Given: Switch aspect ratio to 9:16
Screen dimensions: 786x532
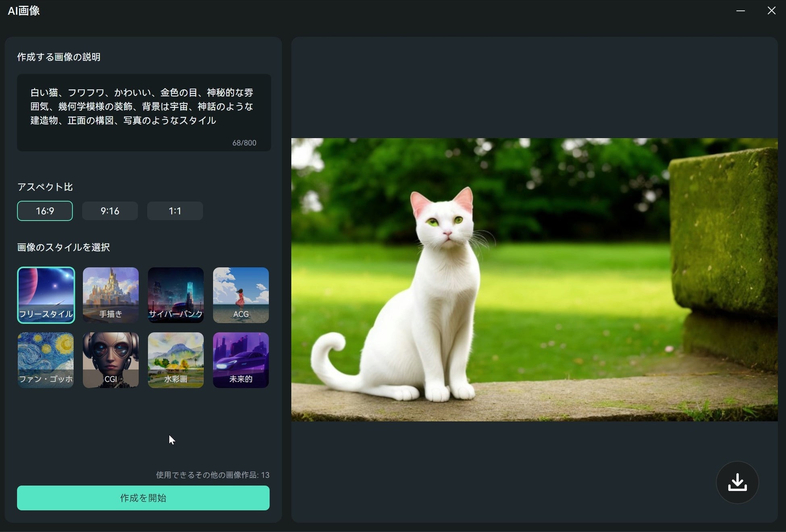Looking at the screenshot, I should click(x=110, y=211).
